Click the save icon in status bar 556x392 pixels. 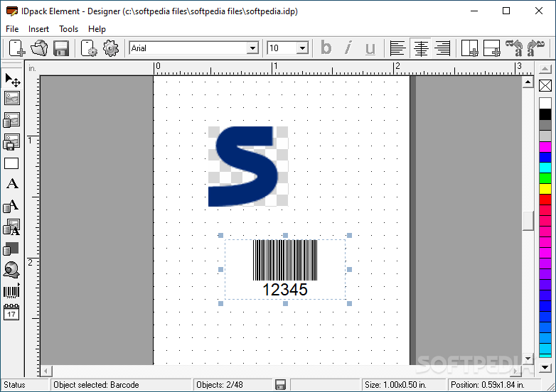pyautogui.click(x=280, y=385)
